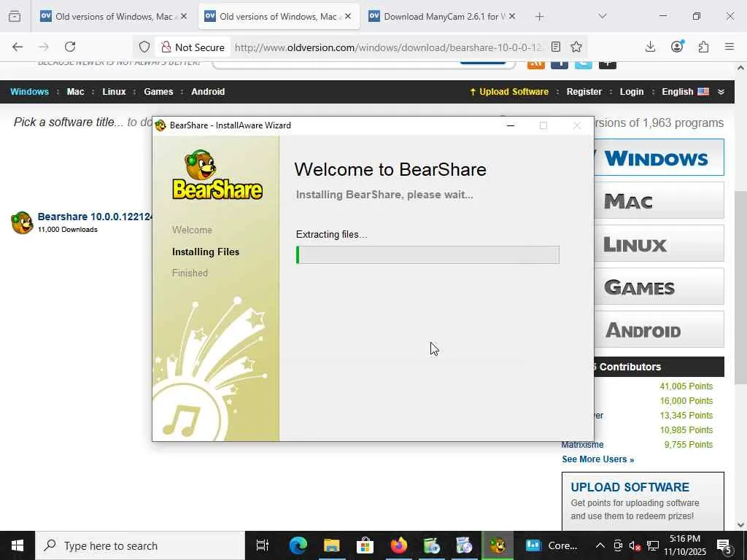This screenshot has width=747, height=560.
Task: Open the Firefox View button left of tabs
Action: click(15, 16)
